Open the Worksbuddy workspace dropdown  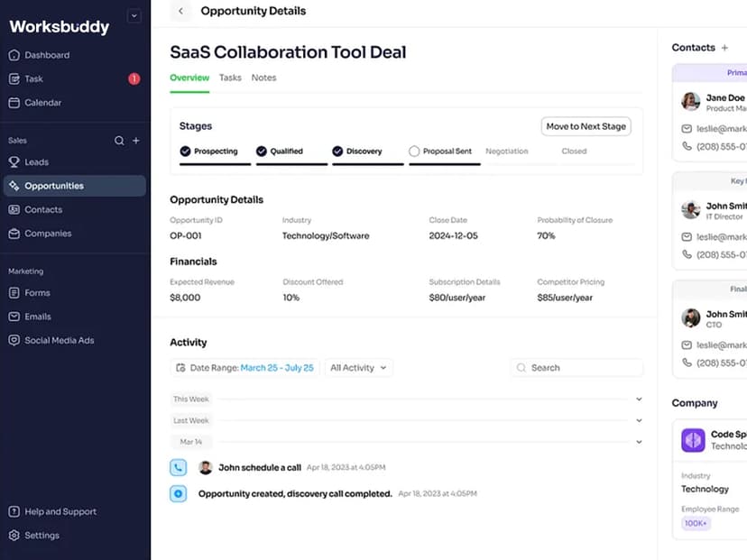[x=134, y=15]
